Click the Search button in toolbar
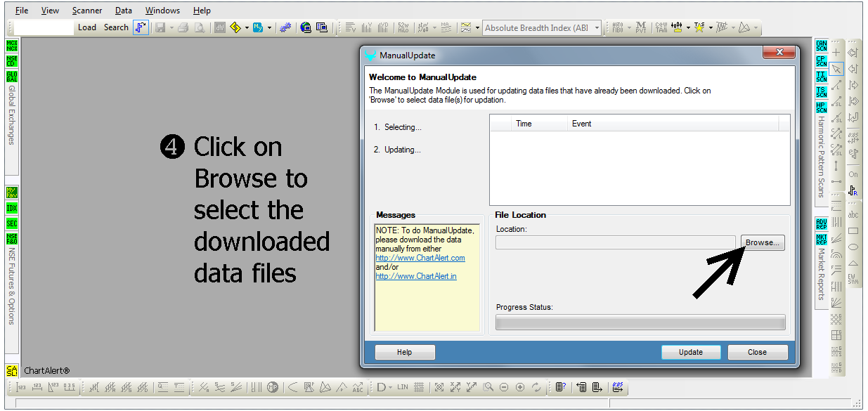 click(117, 27)
